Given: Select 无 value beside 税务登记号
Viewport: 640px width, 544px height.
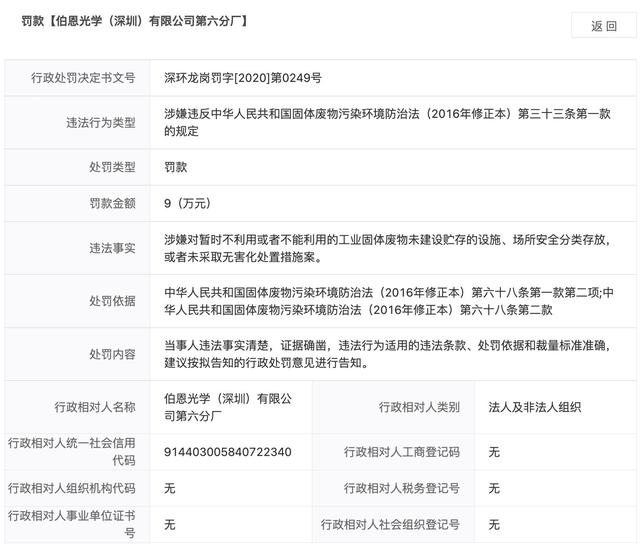Looking at the screenshot, I should (x=494, y=488).
